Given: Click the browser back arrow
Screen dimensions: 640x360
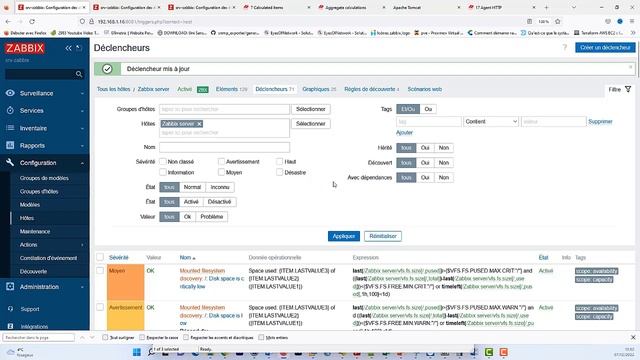Looking at the screenshot, I should pos(9,22).
